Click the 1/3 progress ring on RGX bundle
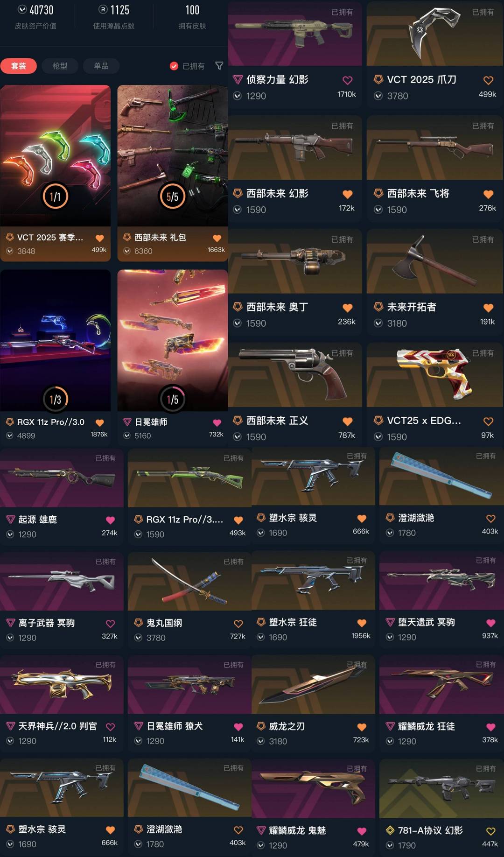The width and height of the screenshot is (504, 857). point(55,399)
